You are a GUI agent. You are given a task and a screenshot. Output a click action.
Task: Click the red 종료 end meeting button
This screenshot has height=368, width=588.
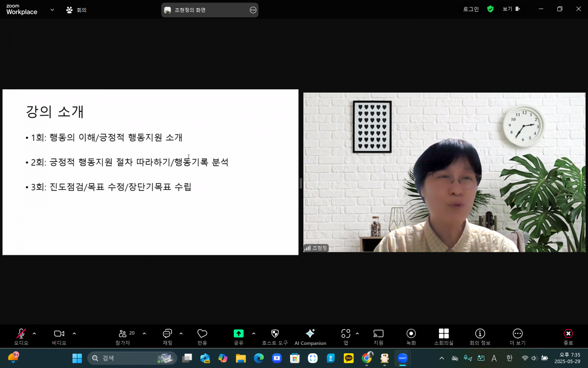click(568, 334)
